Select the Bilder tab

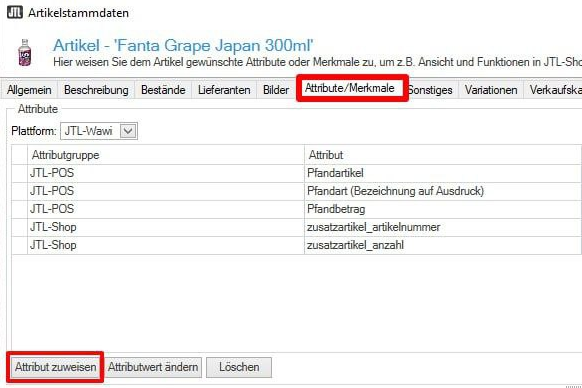276,90
